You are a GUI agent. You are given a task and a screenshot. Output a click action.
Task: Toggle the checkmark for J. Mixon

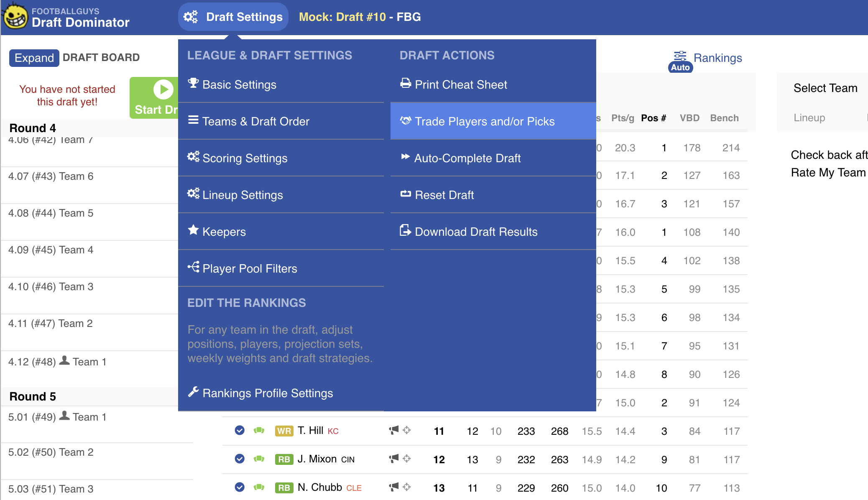[x=240, y=459]
